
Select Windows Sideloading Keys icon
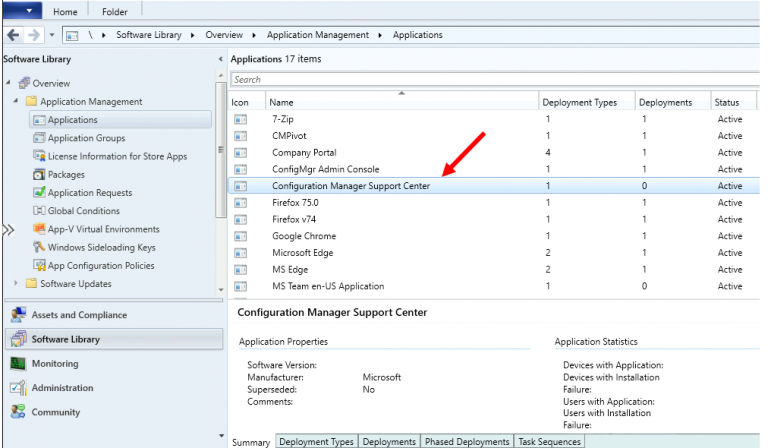point(40,247)
